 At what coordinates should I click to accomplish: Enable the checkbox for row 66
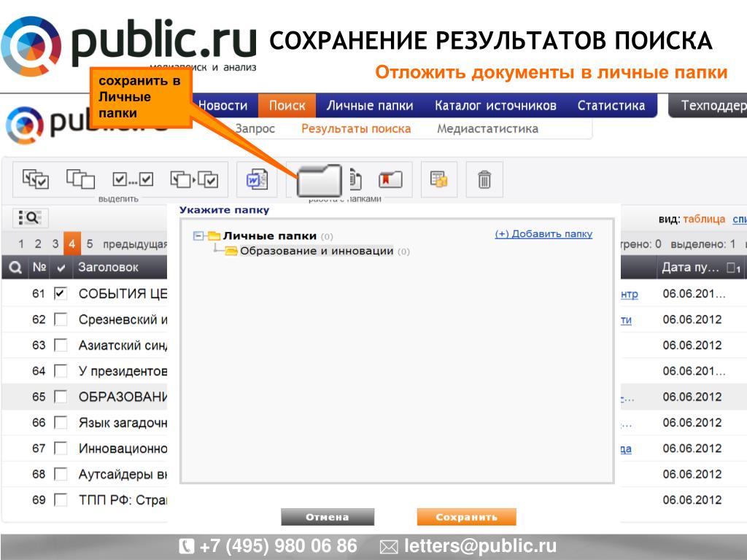tap(61, 422)
